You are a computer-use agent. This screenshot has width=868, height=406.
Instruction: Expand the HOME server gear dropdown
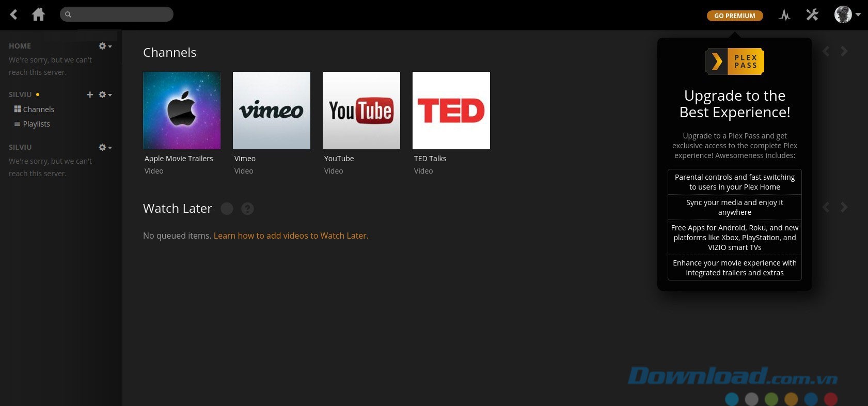click(105, 46)
